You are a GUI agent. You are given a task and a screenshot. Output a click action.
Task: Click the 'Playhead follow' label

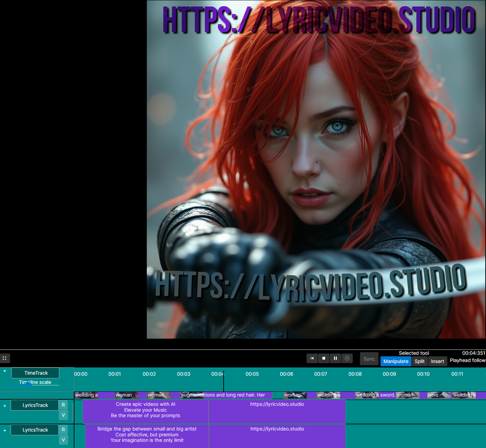click(x=468, y=360)
